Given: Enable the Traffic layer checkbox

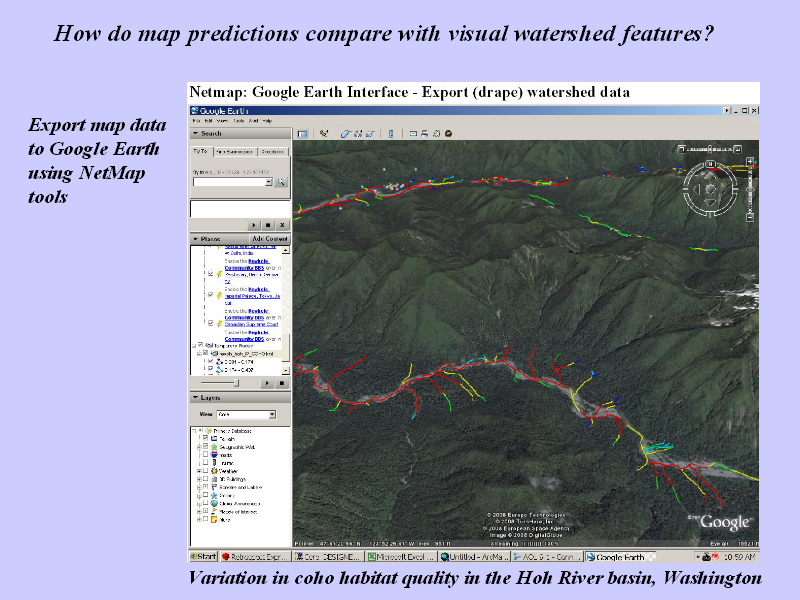Looking at the screenshot, I should point(206,463).
